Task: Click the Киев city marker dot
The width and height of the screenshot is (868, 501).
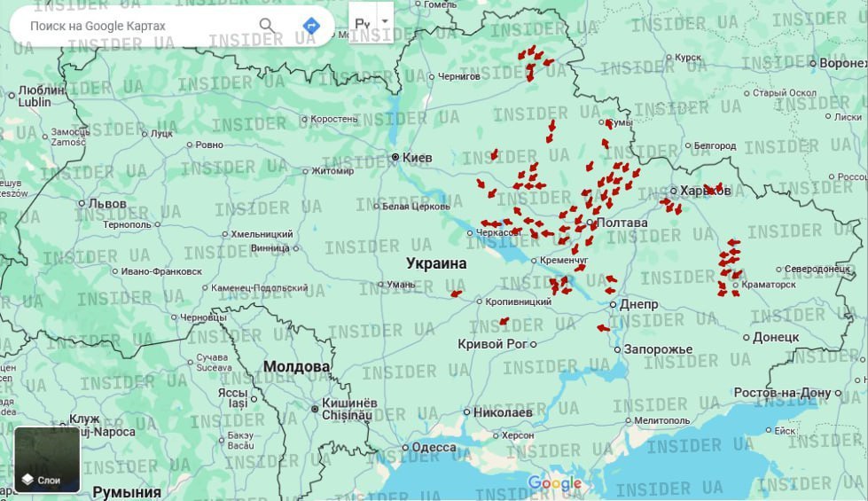Action: [395, 158]
